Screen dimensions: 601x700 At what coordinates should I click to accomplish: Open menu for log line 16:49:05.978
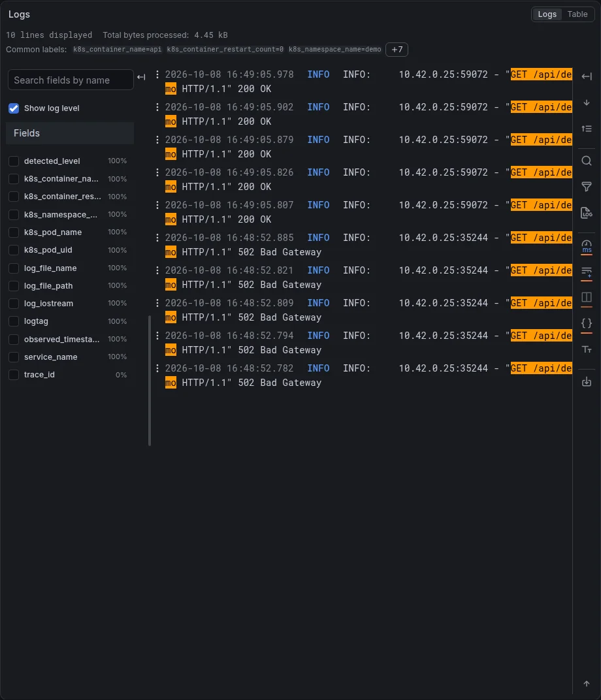click(x=157, y=74)
